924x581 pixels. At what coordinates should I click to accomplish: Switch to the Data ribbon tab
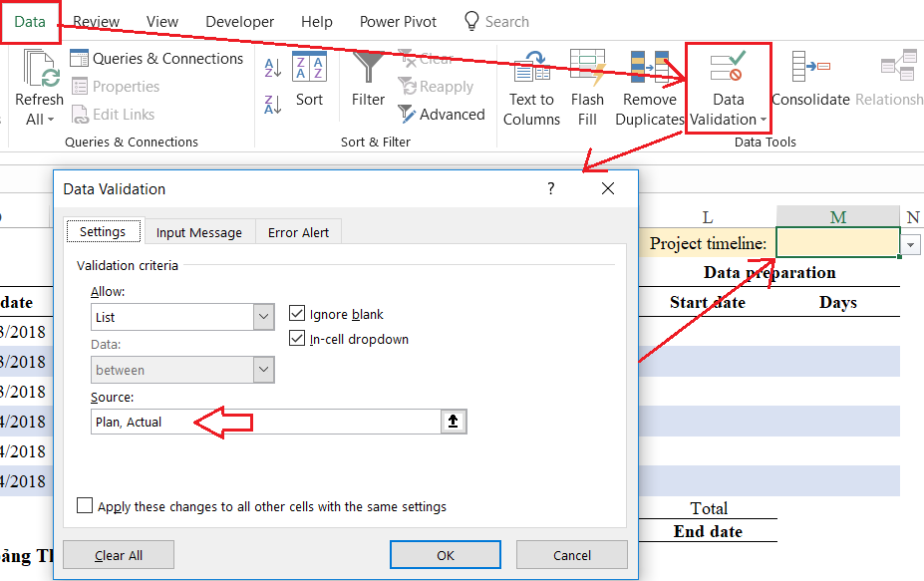point(30,22)
